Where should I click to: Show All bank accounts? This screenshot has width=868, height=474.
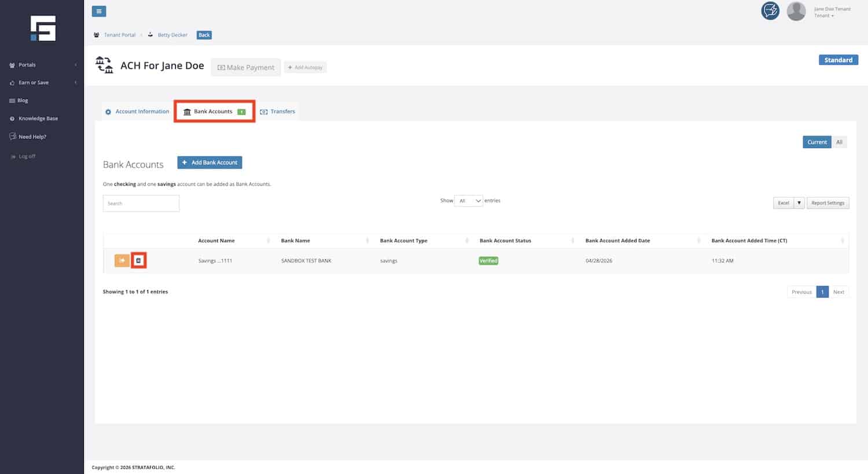pos(839,142)
